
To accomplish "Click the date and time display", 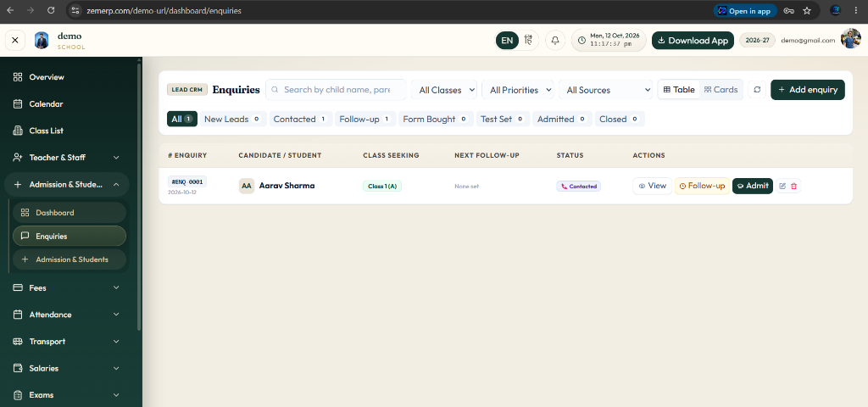I will pos(609,41).
